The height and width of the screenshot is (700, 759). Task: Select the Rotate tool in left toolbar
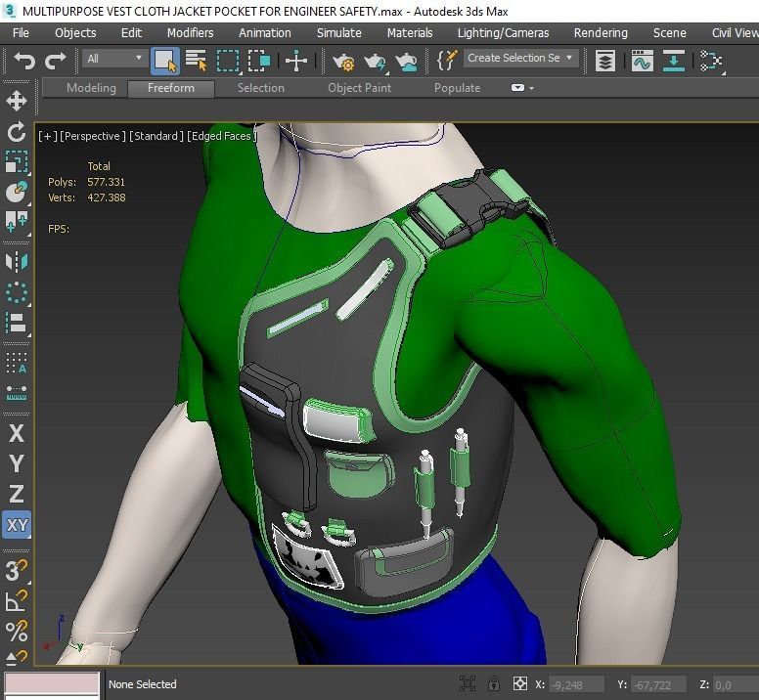click(17, 132)
